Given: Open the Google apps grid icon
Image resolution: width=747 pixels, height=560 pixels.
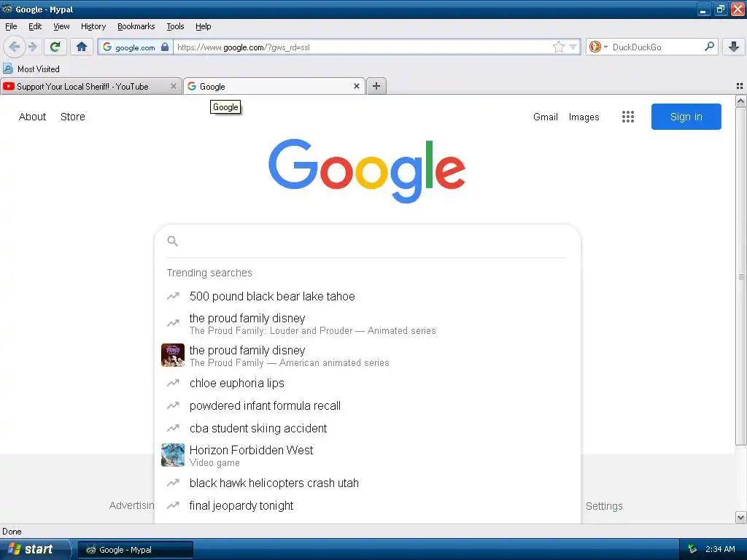Looking at the screenshot, I should 628,117.
